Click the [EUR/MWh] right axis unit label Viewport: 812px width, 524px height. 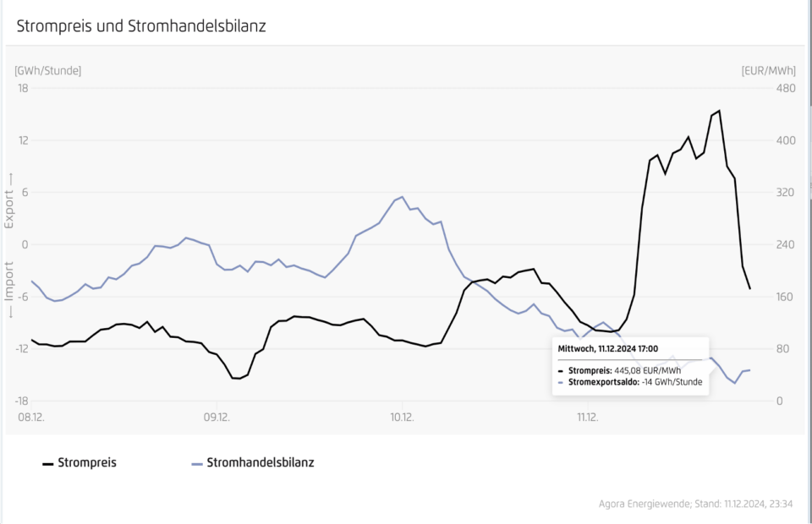(765, 70)
